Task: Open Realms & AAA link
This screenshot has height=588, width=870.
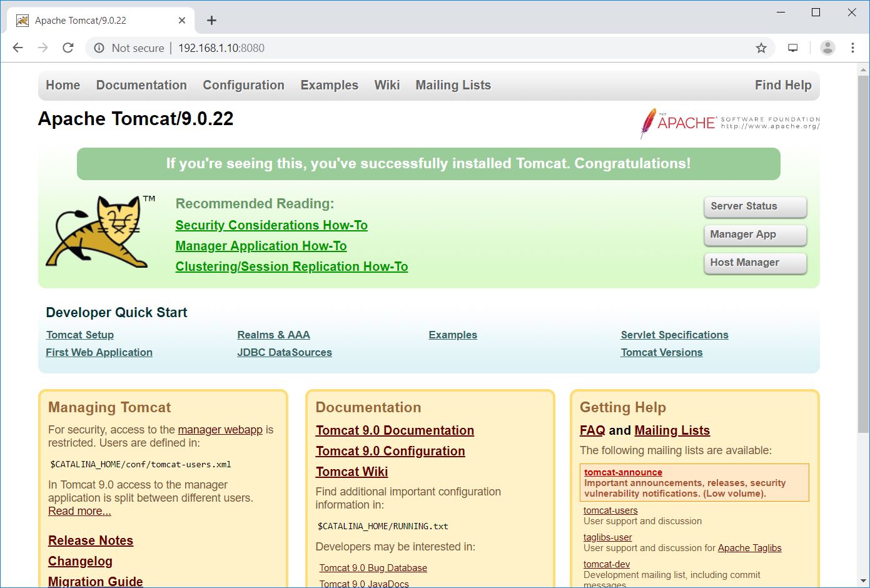Action: click(x=273, y=335)
